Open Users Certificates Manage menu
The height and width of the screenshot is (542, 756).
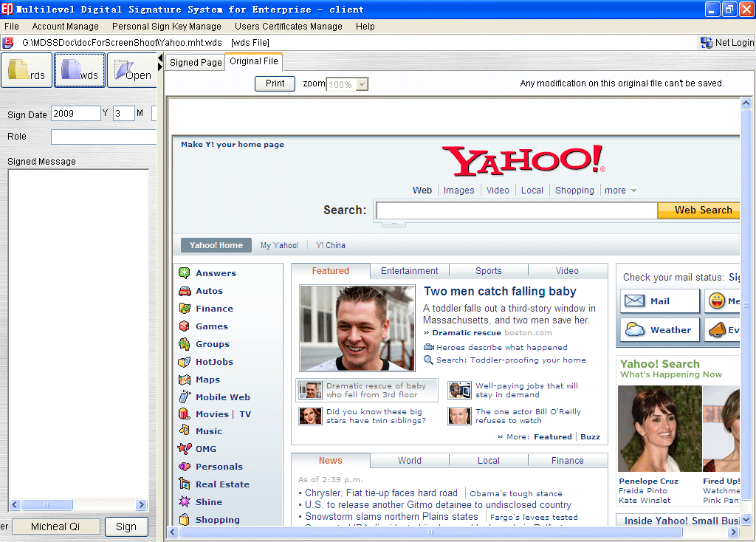pos(289,27)
